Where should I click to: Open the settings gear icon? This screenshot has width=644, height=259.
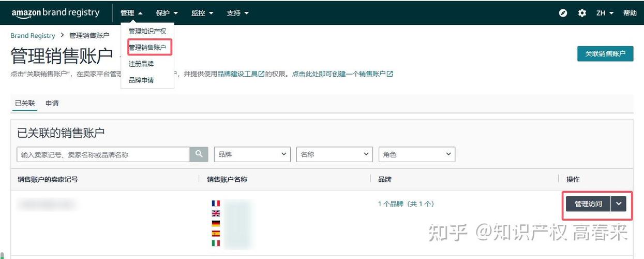click(582, 13)
